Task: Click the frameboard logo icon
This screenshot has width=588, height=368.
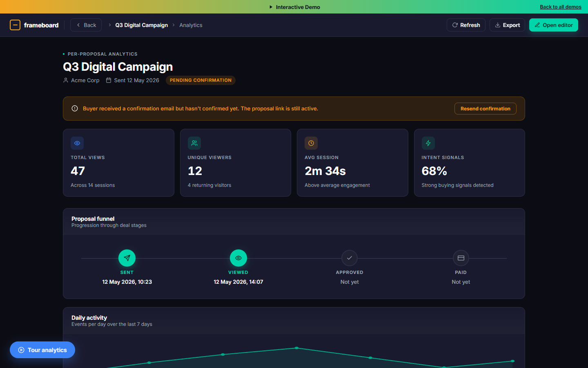Action: coord(15,25)
